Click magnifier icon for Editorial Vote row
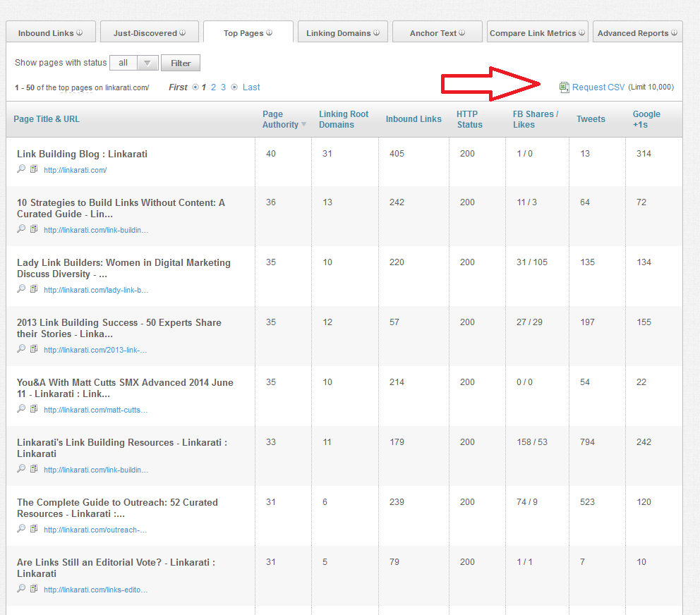 (21, 588)
